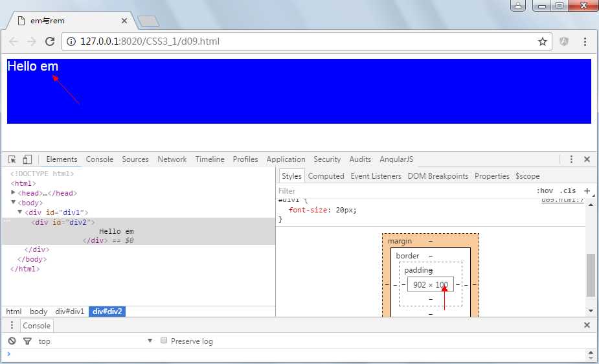Open the Sources panel
599x364 pixels.
(x=135, y=159)
